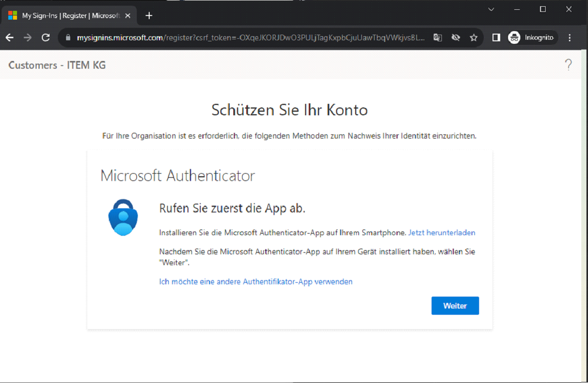Click 'Ich möchte eine andere Authentifikator-App verwenden'
The height and width of the screenshot is (383, 588).
click(256, 282)
